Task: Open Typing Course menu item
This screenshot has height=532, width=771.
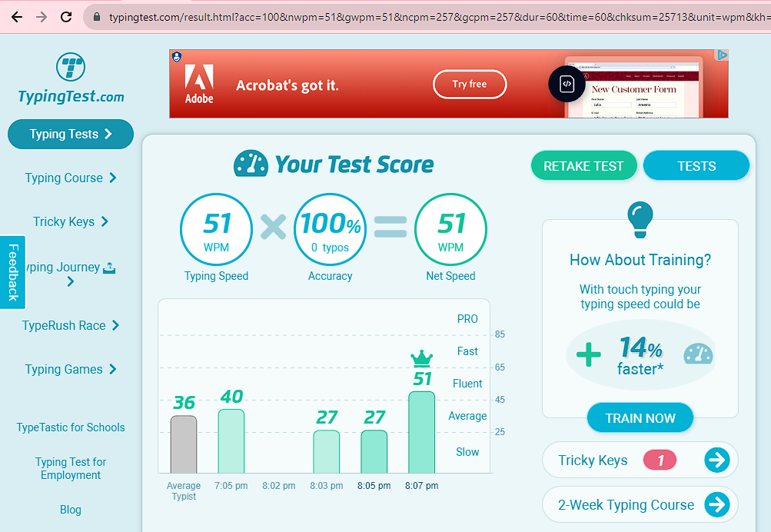Action: (64, 178)
